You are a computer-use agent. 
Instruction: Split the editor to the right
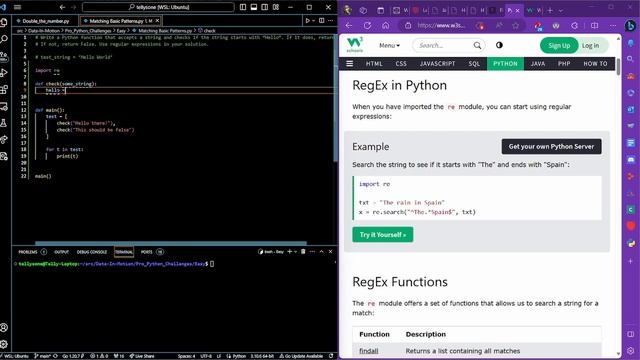tap(322, 20)
